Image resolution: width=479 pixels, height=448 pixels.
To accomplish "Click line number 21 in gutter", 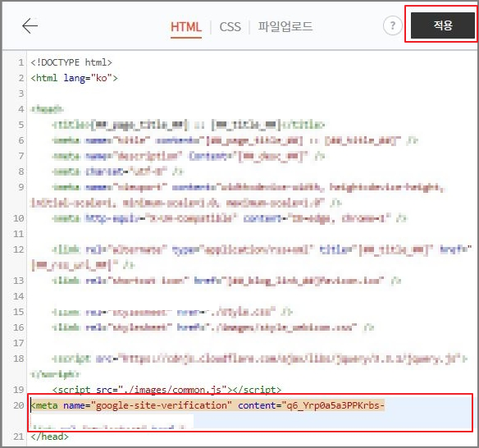I will [19, 437].
